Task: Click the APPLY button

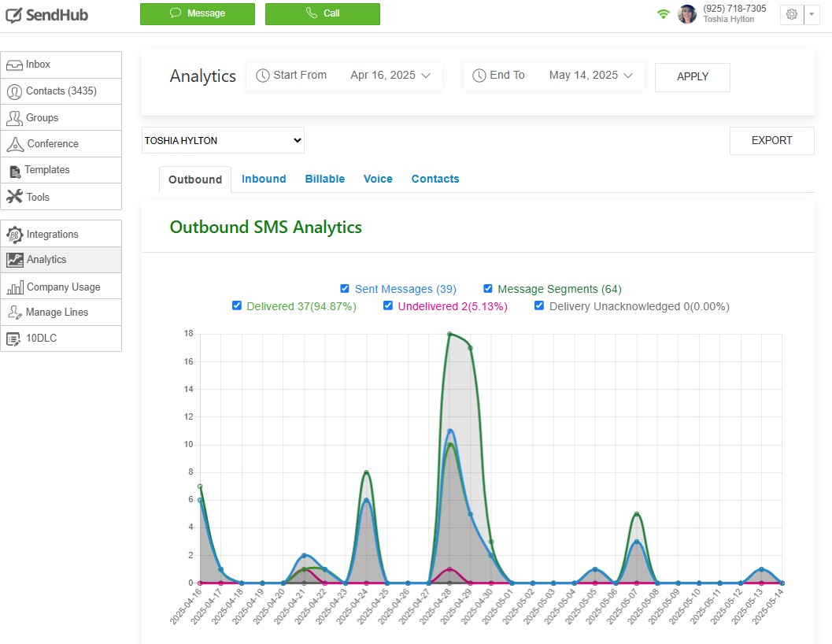Action: 693,77
